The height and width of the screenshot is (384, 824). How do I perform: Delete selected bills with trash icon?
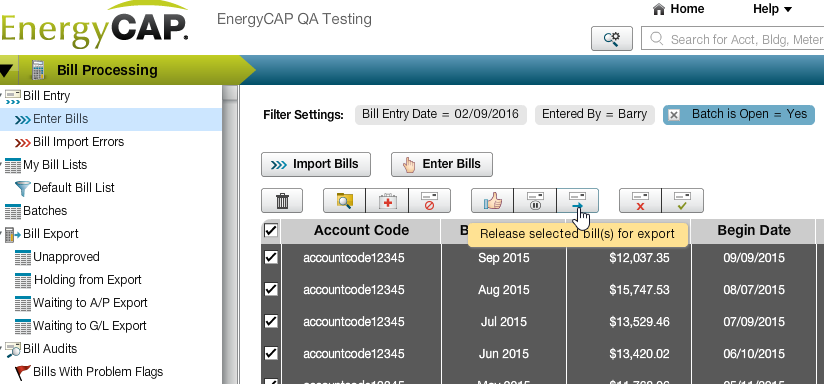282,201
